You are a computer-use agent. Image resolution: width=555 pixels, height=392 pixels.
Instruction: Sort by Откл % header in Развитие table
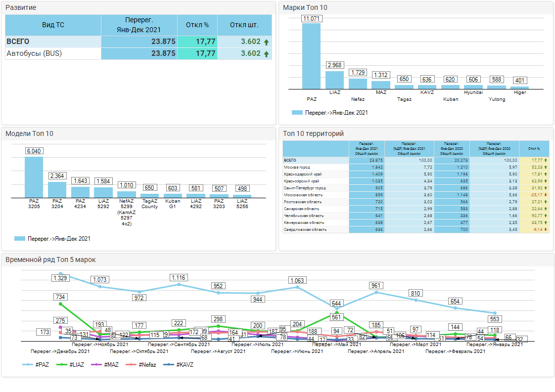pyautogui.click(x=197, y=25)
